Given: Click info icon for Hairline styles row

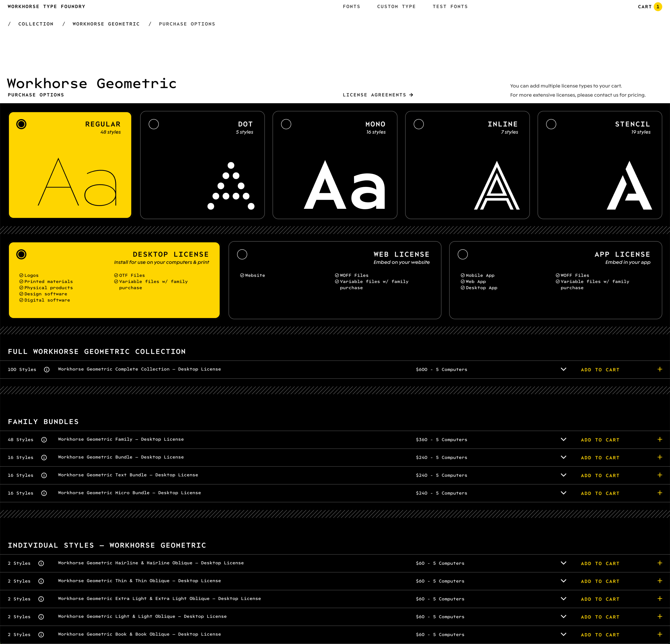Looking at the screenshot, I should 41,563.
